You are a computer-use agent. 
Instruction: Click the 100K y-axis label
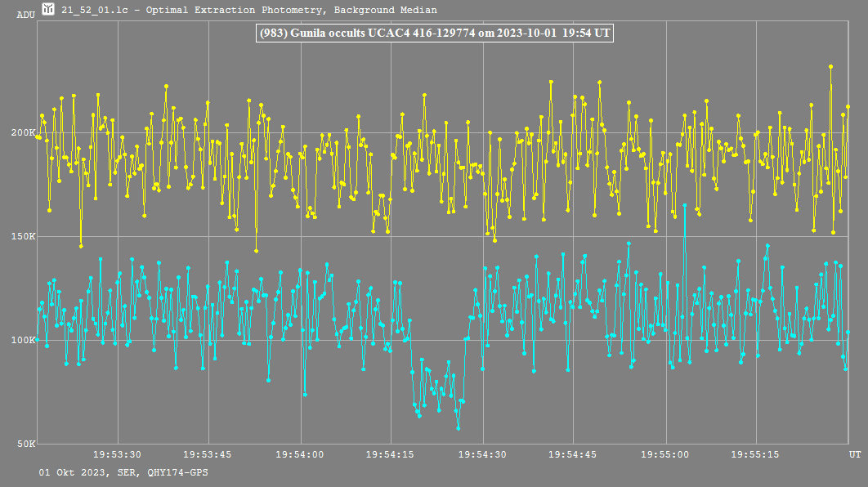(22, 340)
